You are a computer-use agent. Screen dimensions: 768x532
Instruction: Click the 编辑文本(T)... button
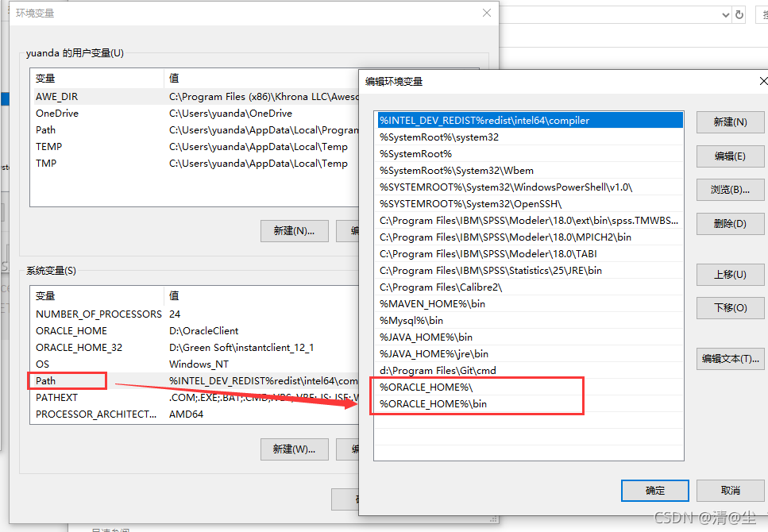coord(730,359)
